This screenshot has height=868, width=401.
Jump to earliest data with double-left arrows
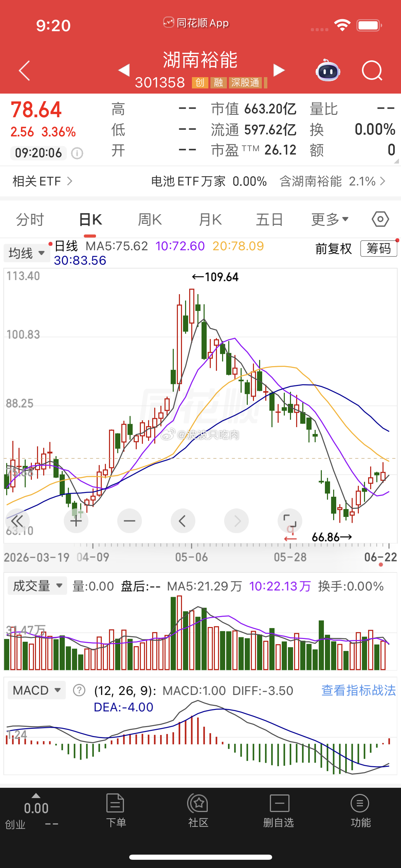point(17,521)
